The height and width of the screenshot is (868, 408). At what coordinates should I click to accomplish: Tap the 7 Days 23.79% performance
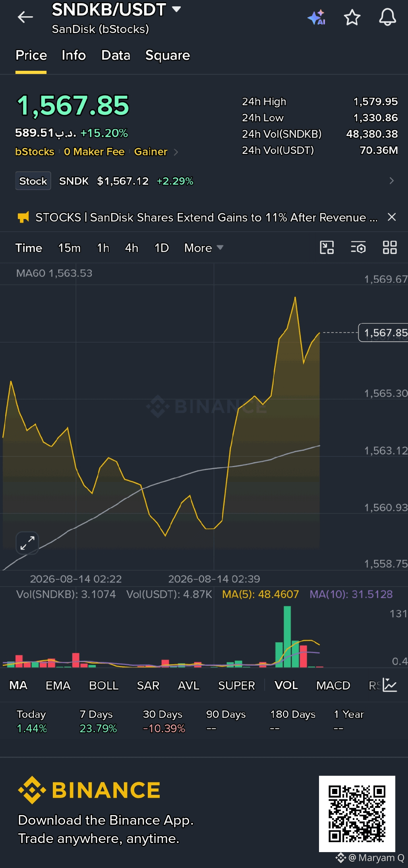(98, 721)
